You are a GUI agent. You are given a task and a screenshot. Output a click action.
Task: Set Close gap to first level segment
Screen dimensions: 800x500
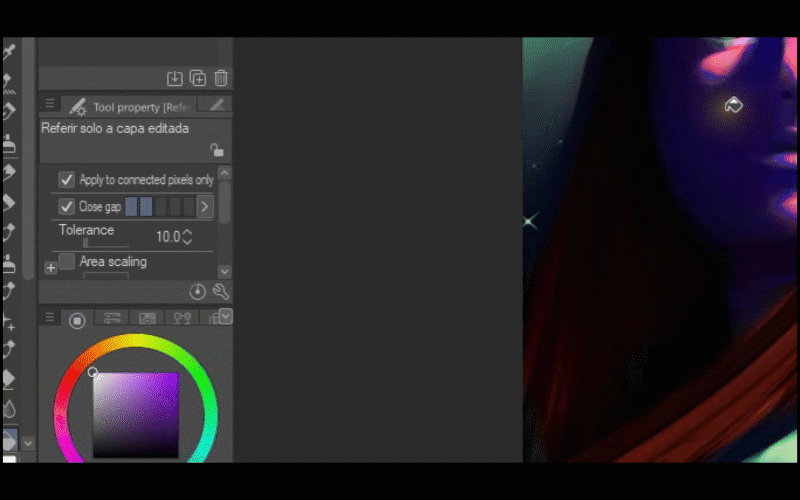[x=131, y=207]
